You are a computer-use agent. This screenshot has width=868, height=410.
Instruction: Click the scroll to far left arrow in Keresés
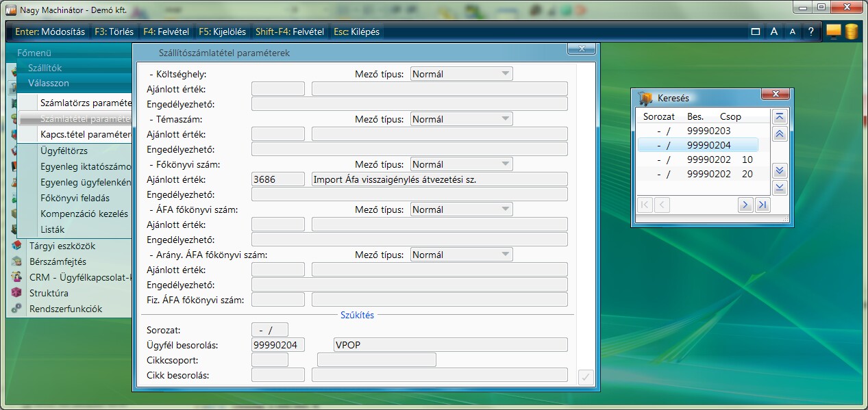pos(645,205)
